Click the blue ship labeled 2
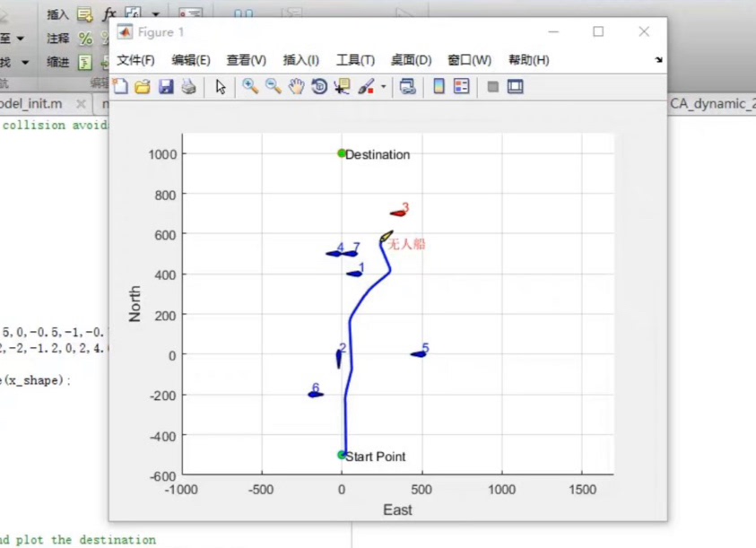Screen dimensions: 756x548 click(x=338, y=359)
